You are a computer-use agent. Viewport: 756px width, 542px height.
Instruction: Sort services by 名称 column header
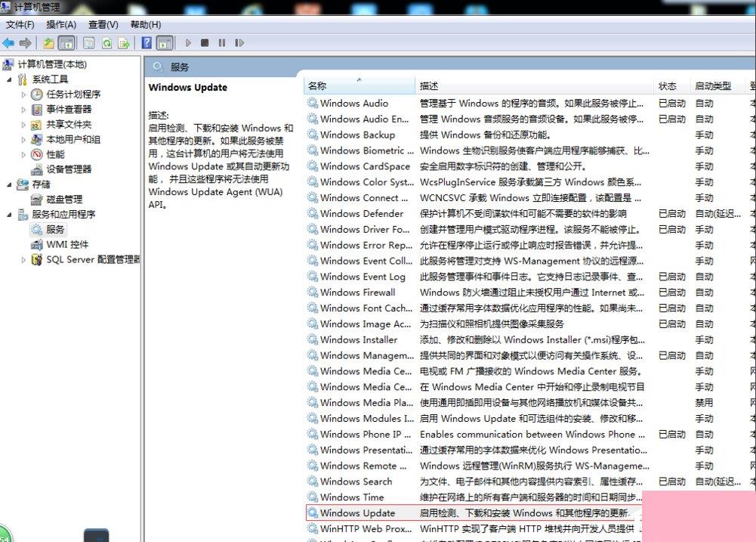click(x=359, y=86)
